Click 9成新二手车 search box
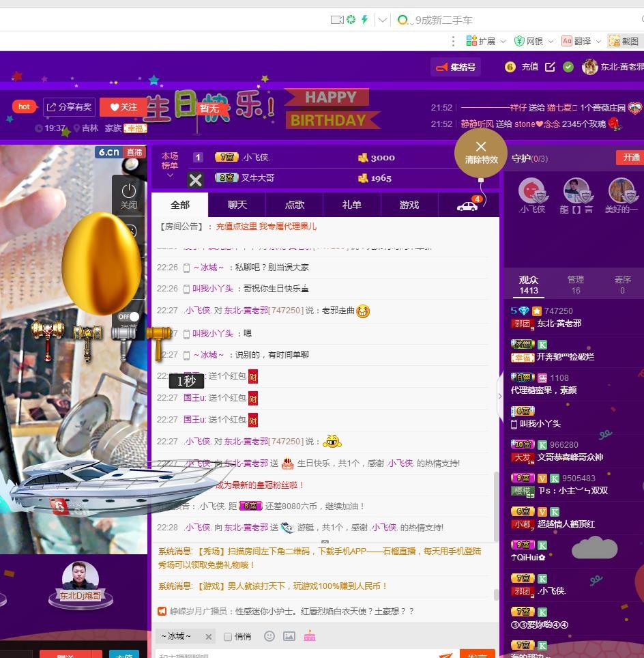644x658 pixels. (x=443, y=20)
